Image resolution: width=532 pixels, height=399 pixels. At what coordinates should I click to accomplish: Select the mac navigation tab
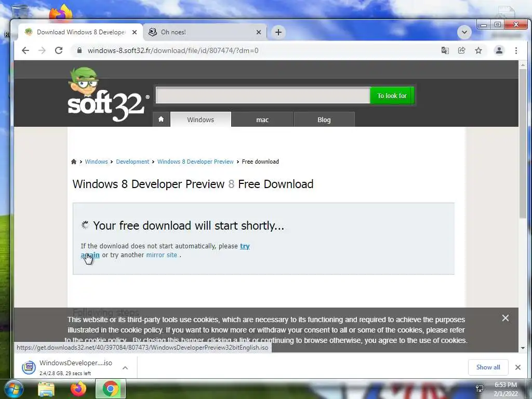(x=262, y=120)
